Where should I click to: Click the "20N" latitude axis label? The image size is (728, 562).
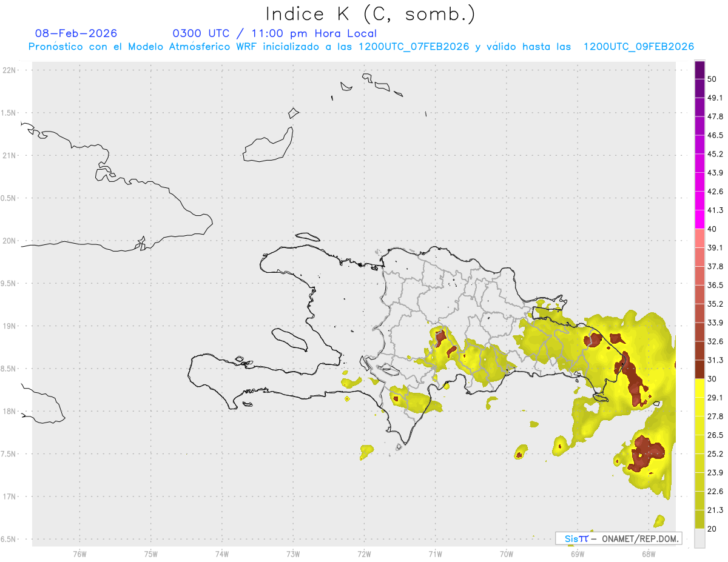click(x=10, y=241)
